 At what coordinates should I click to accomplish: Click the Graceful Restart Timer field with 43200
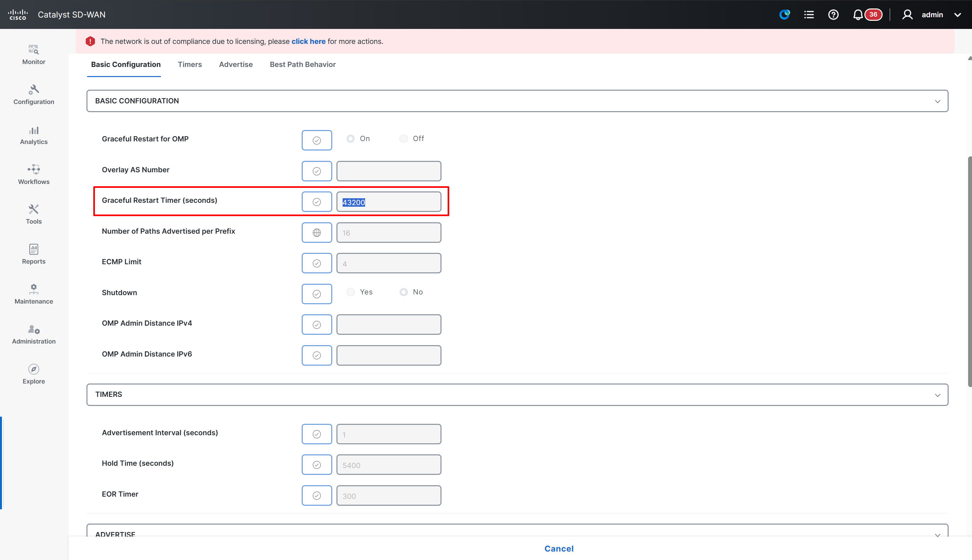pyautogui.click(x=388, y=202)
